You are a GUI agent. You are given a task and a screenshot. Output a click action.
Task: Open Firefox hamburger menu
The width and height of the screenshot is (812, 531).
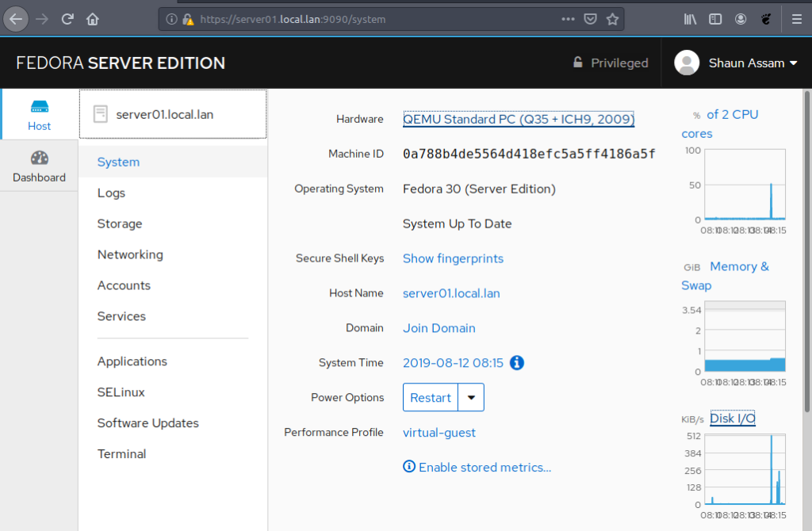coord(796,19)
